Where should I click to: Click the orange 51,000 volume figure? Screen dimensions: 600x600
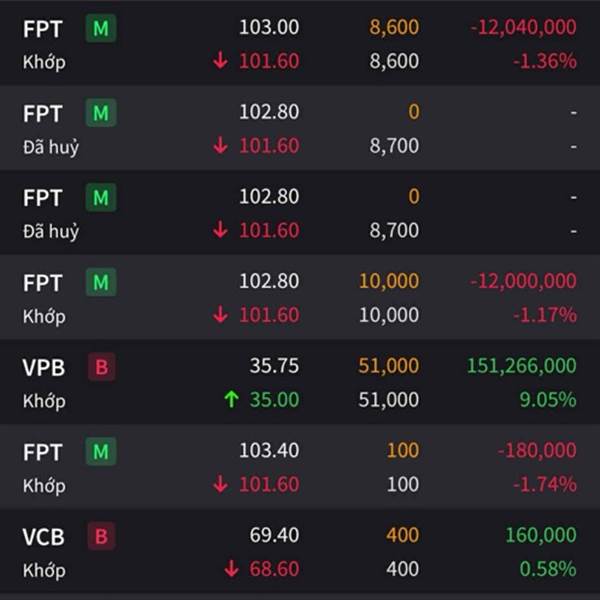(388, 366)
